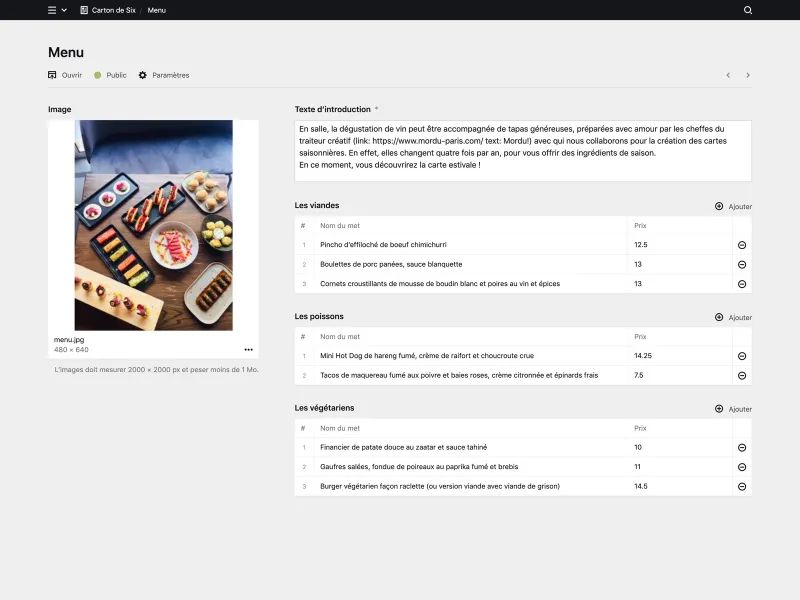
Task: Click the Ajouter plus icon for Les viandes
Action: tap(718, 206)
